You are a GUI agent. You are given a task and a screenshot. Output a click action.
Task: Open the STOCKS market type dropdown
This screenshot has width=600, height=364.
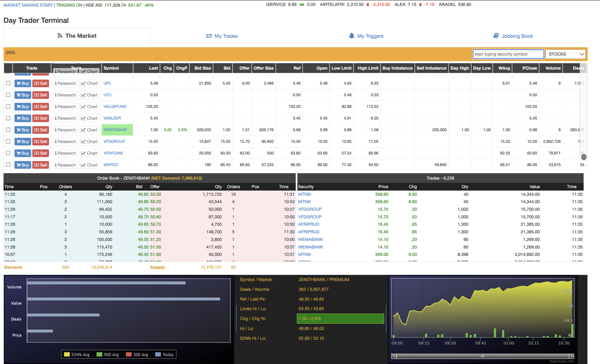coord(566,54)
